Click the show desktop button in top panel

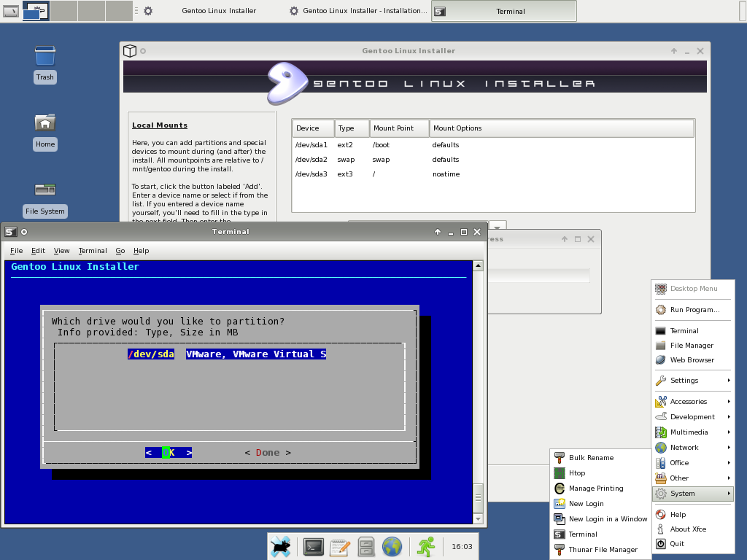pyautogui.click(x=10, y=10)
